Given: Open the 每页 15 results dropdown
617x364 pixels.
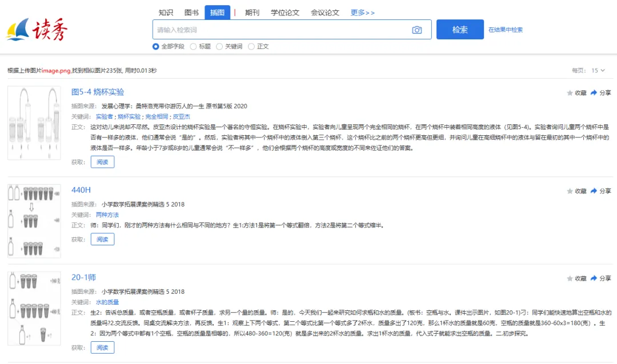Looking at the screenshot, I should click(598, 70).
